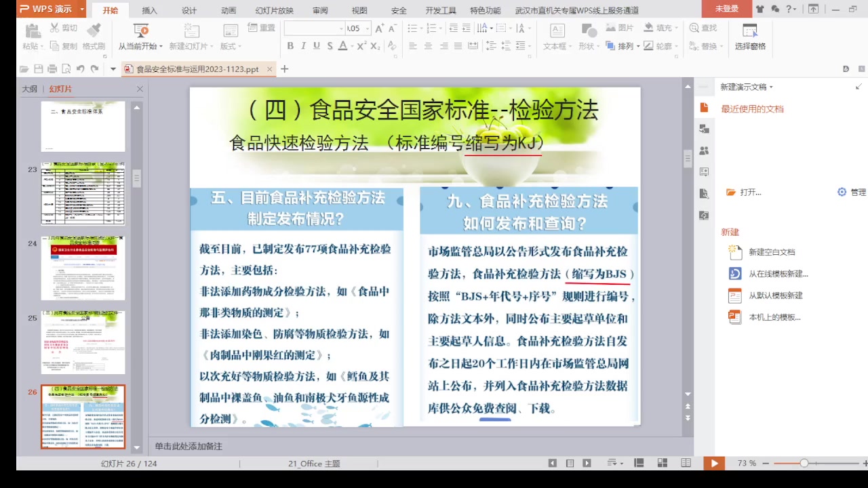Open the Layout (版式) dropdown

[231, 46]
